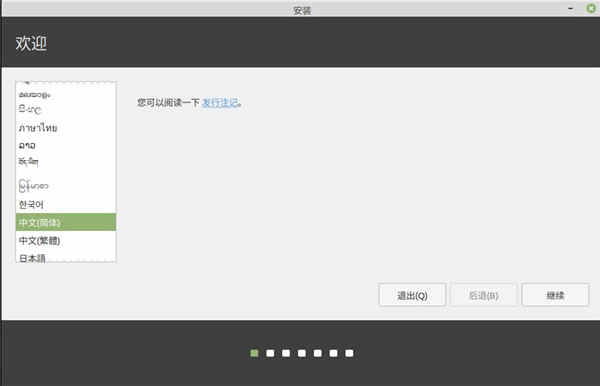The image size is (600, 386).
Task: Select Lao (ລາວ) language entry
Action: coord(65,145)
